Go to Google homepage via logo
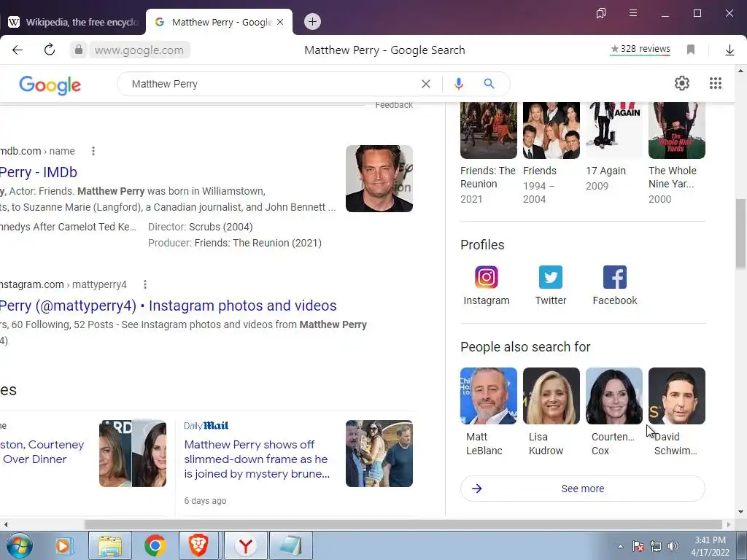Image resolution: width=747 pixels, height=560 pixels. [x=50, y=85]
